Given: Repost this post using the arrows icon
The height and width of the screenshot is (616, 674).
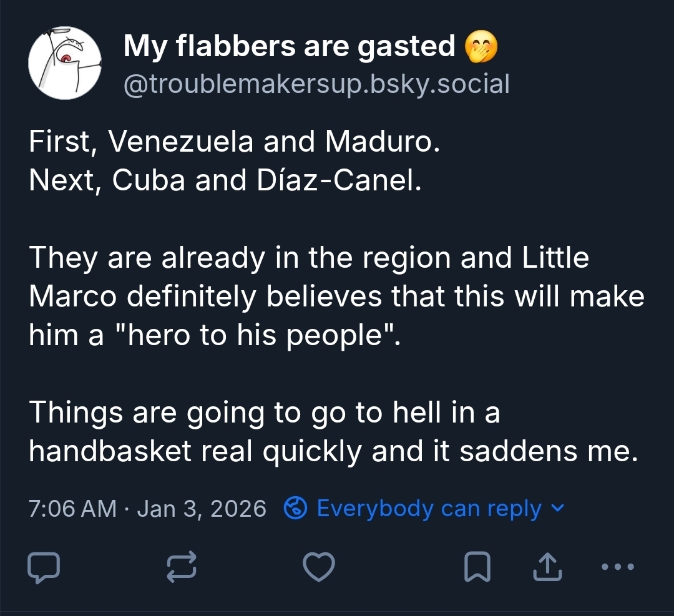Looking at the screenshot, I should click(x=182, y=567).
